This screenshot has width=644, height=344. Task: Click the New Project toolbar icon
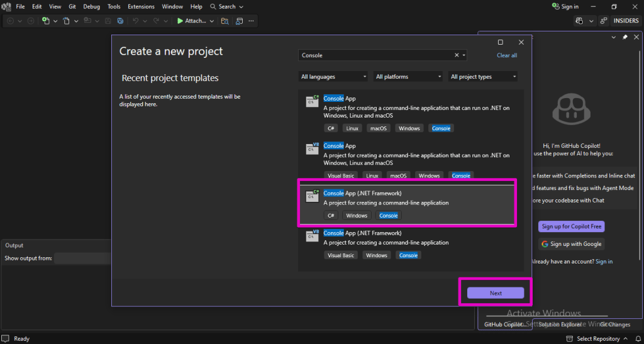tap(46, 21)
